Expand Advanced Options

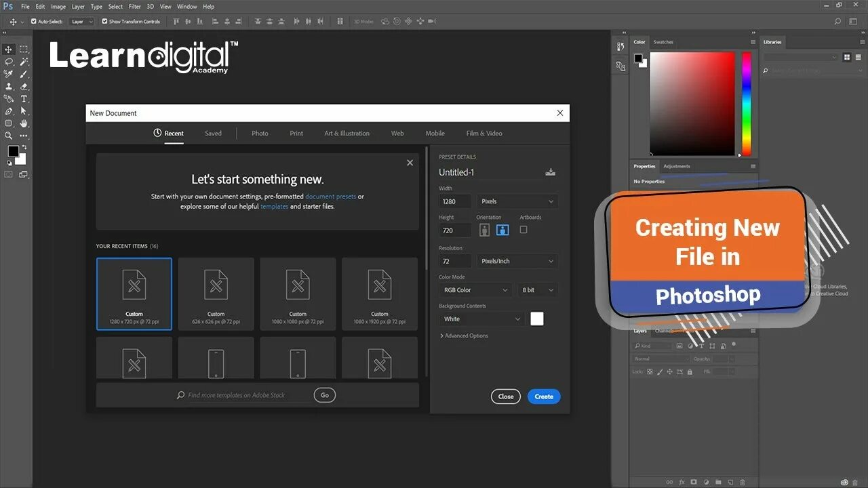pos(464,336)
